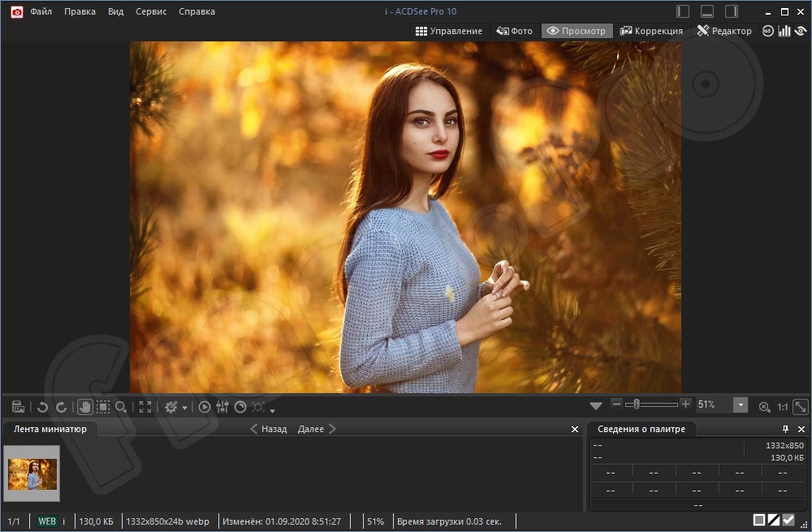Rotate the image right
Viewport: 812px width, 532px height.
coord(61,407)
